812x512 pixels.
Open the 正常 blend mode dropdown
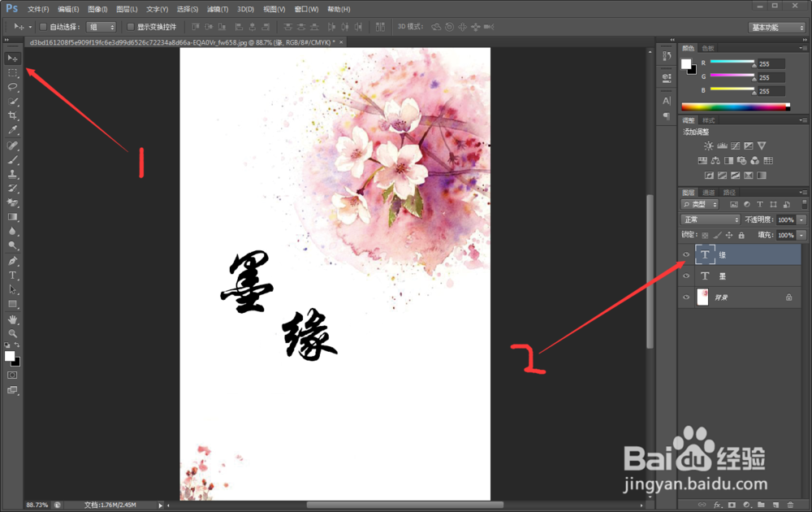(710, 219)
